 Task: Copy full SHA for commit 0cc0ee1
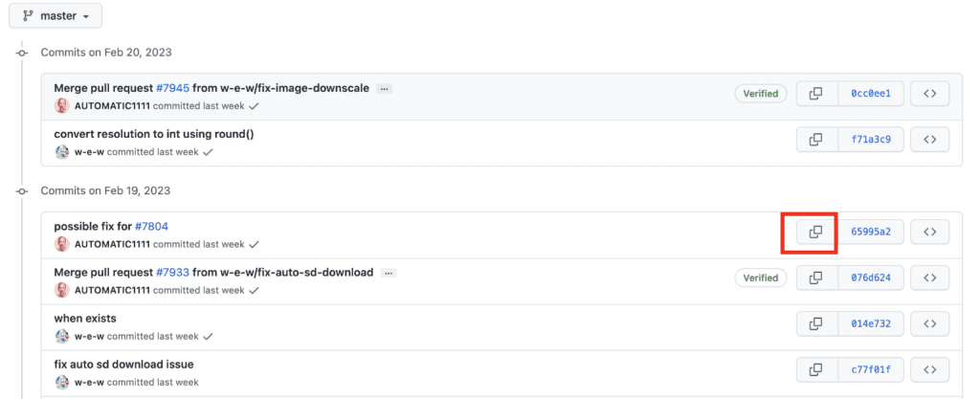(x=816, y=94)
